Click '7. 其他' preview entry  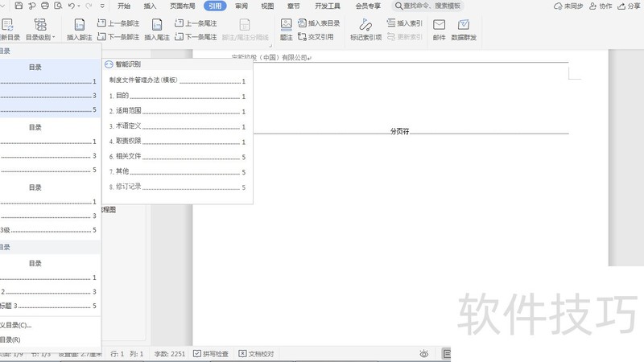(177, 171)
